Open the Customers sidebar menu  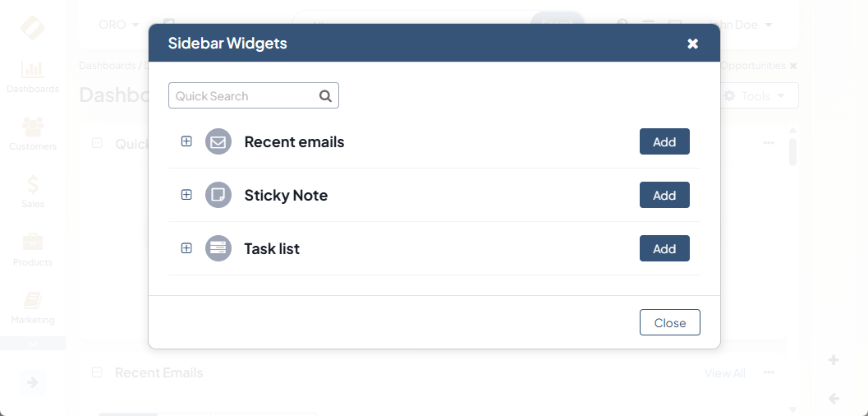(33, 135)
